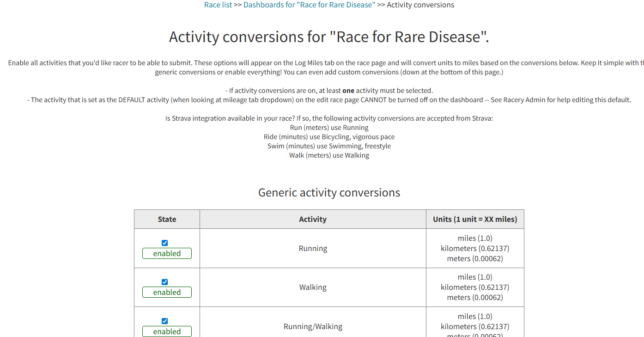The width and height of the screenshot is (644, 337).
Task: Uncheck the Running activity checkbox
Action: (x=164, y=242)
